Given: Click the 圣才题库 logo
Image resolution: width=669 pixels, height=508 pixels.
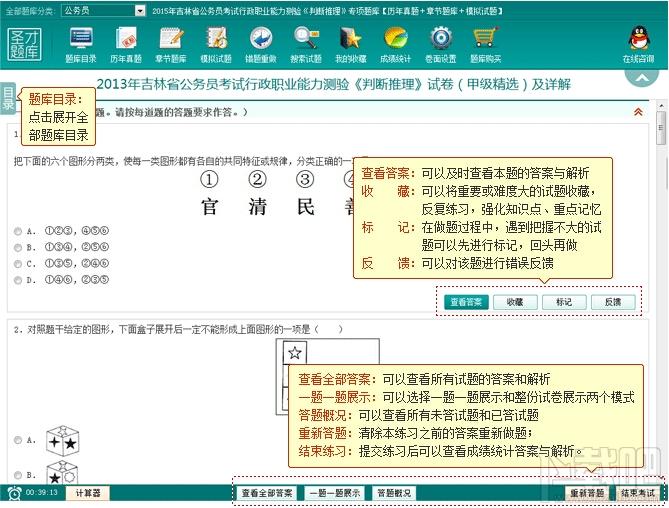Looking at the screenshot, I should click(25, 44).
